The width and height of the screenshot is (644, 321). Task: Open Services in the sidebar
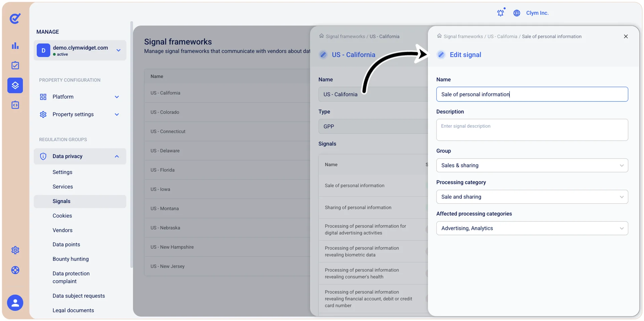click(x=62, y=187)
